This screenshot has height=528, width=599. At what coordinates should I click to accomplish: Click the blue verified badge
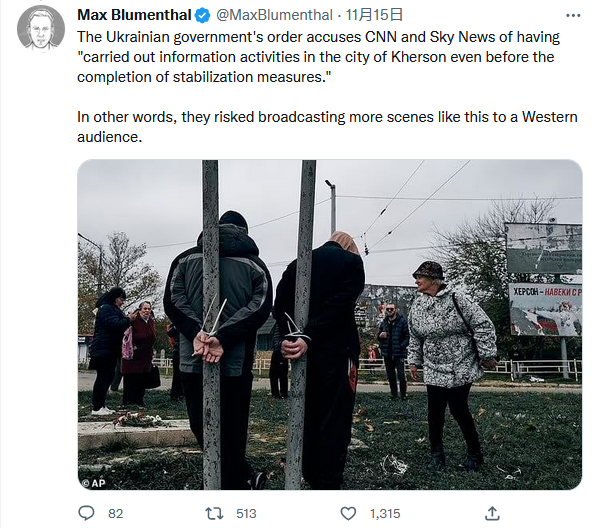coord(202,16)
